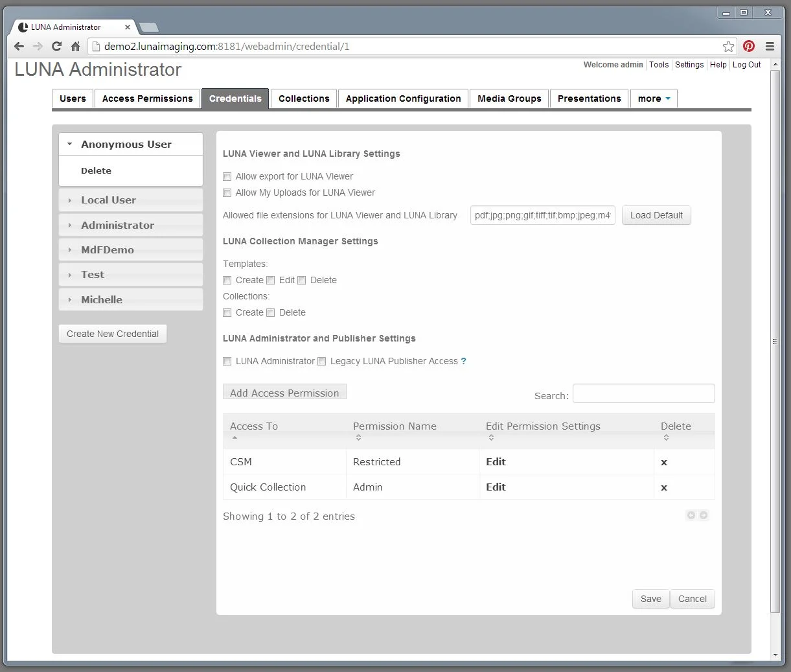Check Templates Delete checkbox
This screenshot has height=672, width=791.
tap(302, 280)
